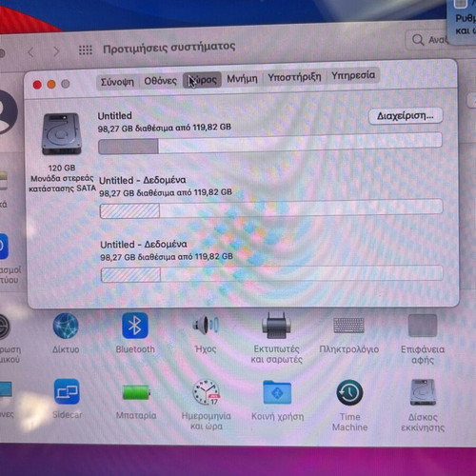Open the Μπαταρία (Battery) icon
Viewport: 476px width, 476px height.
tap(136, 392)
